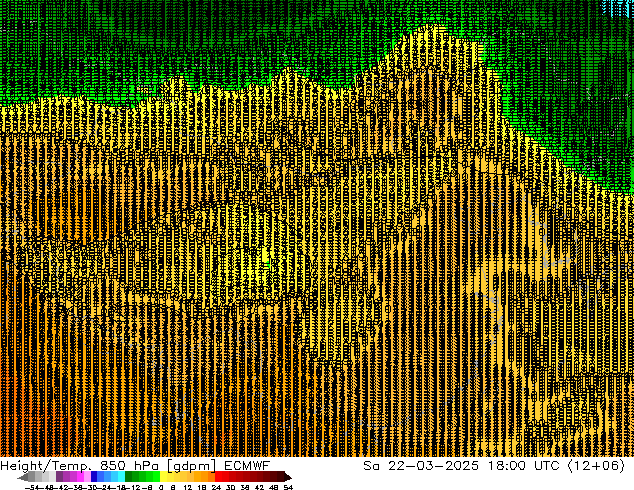634x490 pixels.
Task: Click the '(12+06)' forecast run label
Action: (x=597, y=466)
